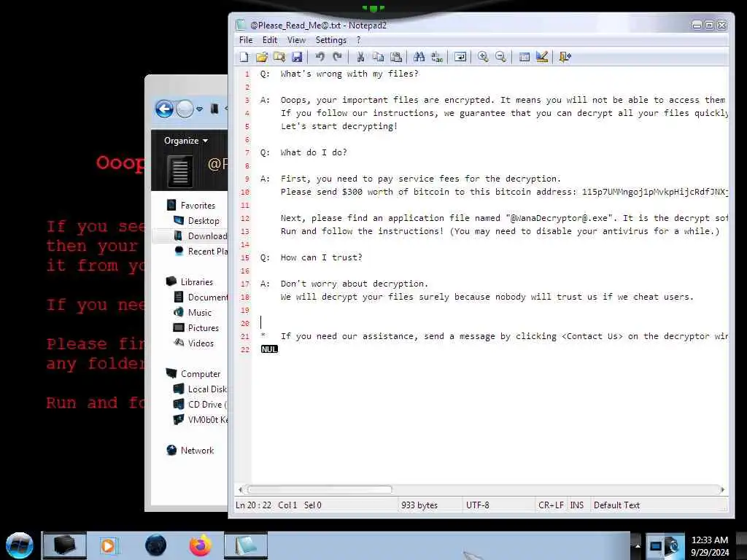Click the scroll left arrow in Notepad2
This screenshot has width=747, height=560.
[x=240, y=489]
